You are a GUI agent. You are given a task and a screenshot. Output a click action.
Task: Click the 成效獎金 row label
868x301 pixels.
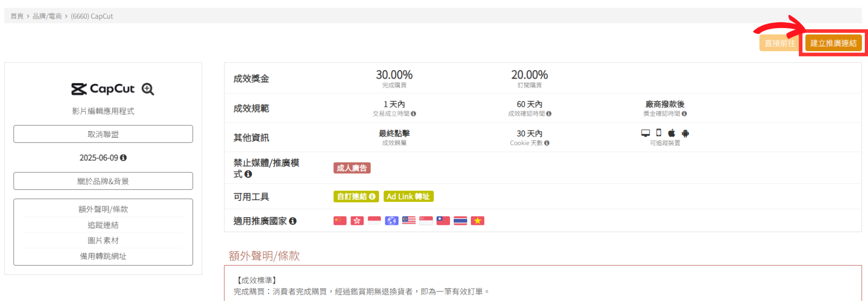251,79
